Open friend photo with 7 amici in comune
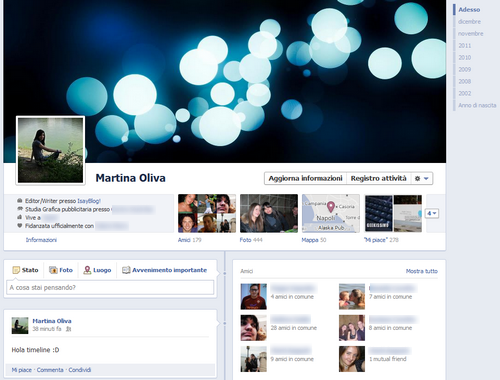500x380 pixels. 352,297
